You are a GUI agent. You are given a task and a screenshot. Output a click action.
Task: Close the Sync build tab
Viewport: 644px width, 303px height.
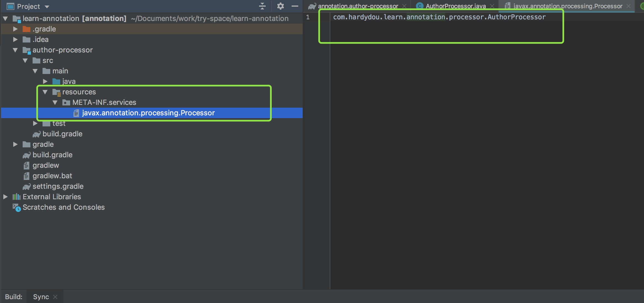pyautogui.click(x=55, y=297)
